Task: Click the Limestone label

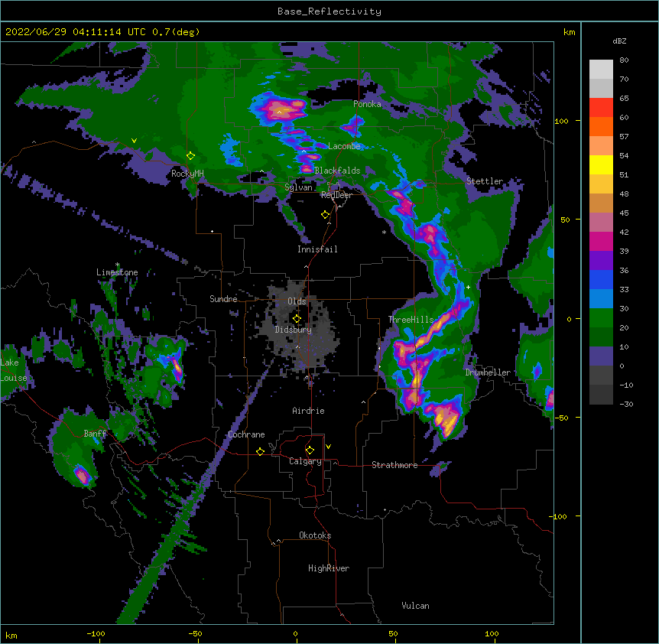Action: click(117, 272)
